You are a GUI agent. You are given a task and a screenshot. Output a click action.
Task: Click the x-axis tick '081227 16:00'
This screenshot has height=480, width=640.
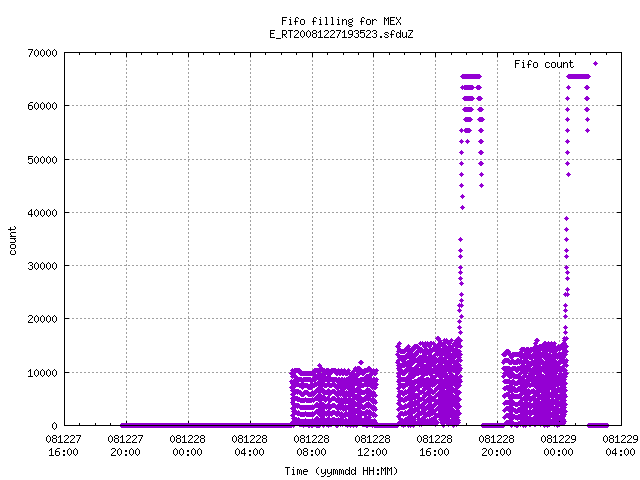[x=64, y=446]
